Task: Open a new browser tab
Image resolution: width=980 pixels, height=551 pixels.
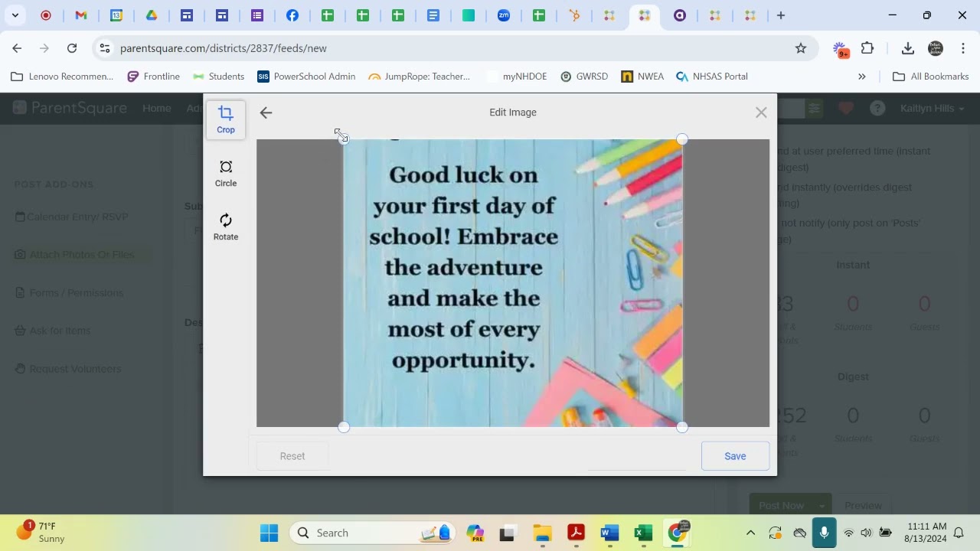Action: click(x=781, y=15)
